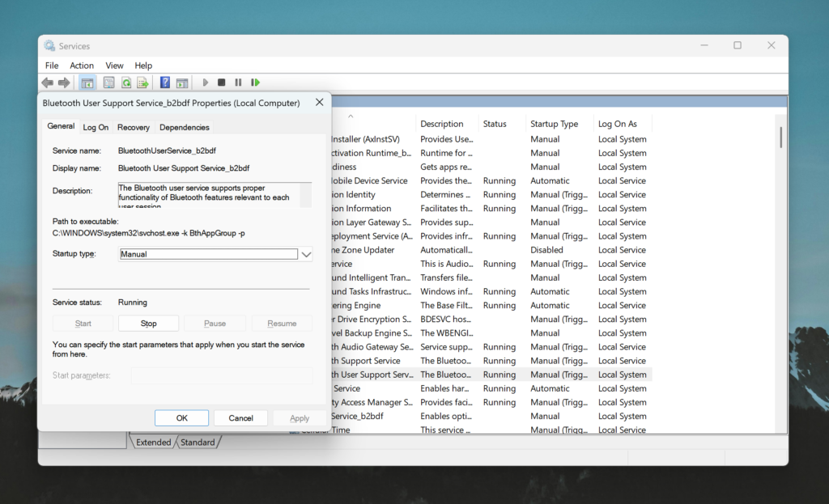Sort services by the Description column header
The height and width of the screenshot is (504, 829).
click(x=442, y=124)
